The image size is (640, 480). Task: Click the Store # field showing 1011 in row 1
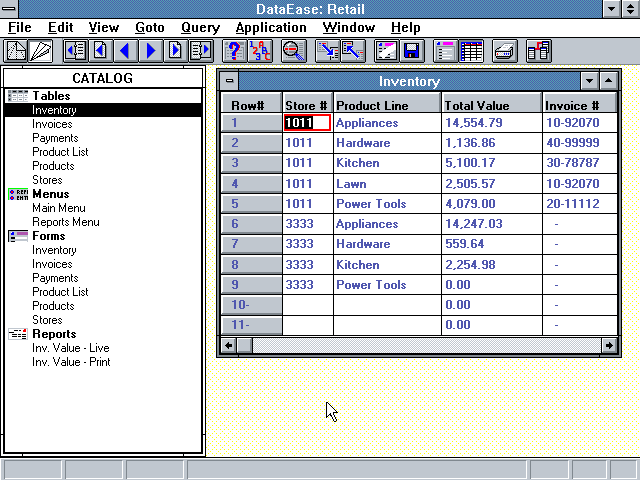point(307,122)
